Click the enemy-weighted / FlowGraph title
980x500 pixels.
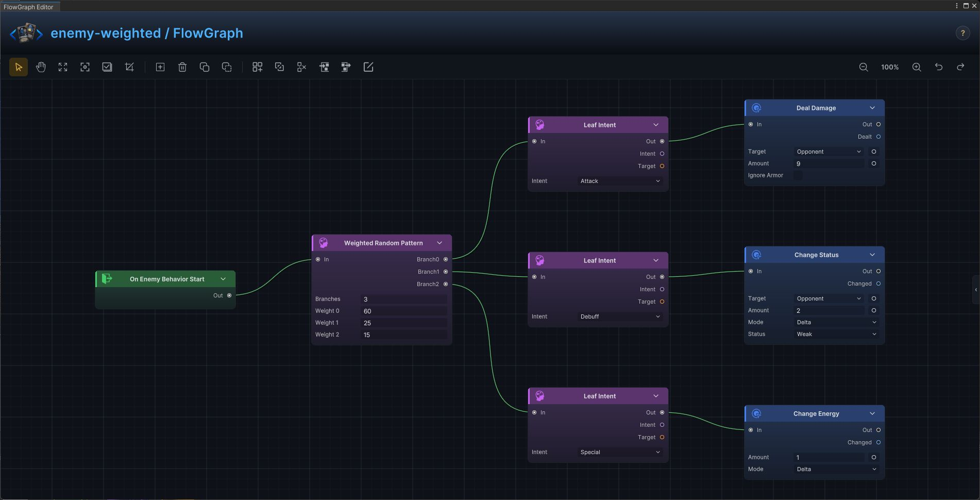point(147,33)
